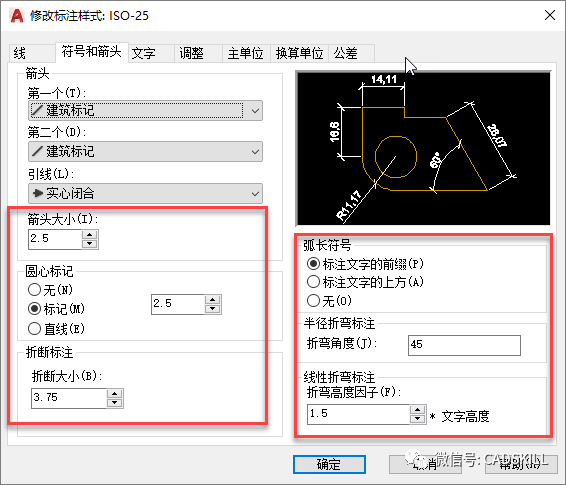The height and width of the screenshot is (485, 566).
Task: Click the 箭头大小(I) value field
Action: tap(55, 239)
